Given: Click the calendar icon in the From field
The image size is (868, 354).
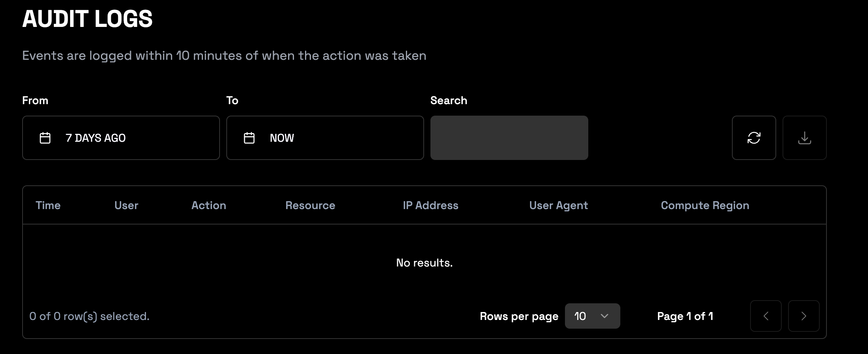Looking at the screenshot, I should coord(45,138).
